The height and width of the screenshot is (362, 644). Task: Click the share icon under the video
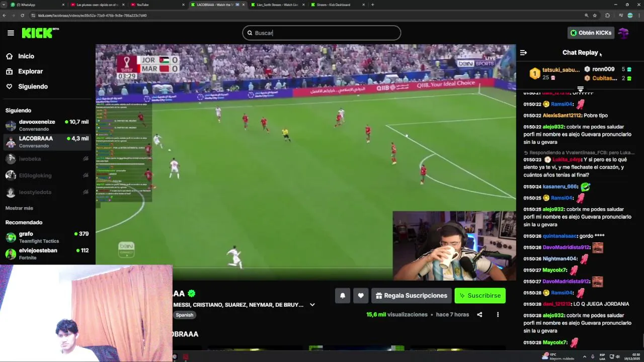tap(479, 315)
